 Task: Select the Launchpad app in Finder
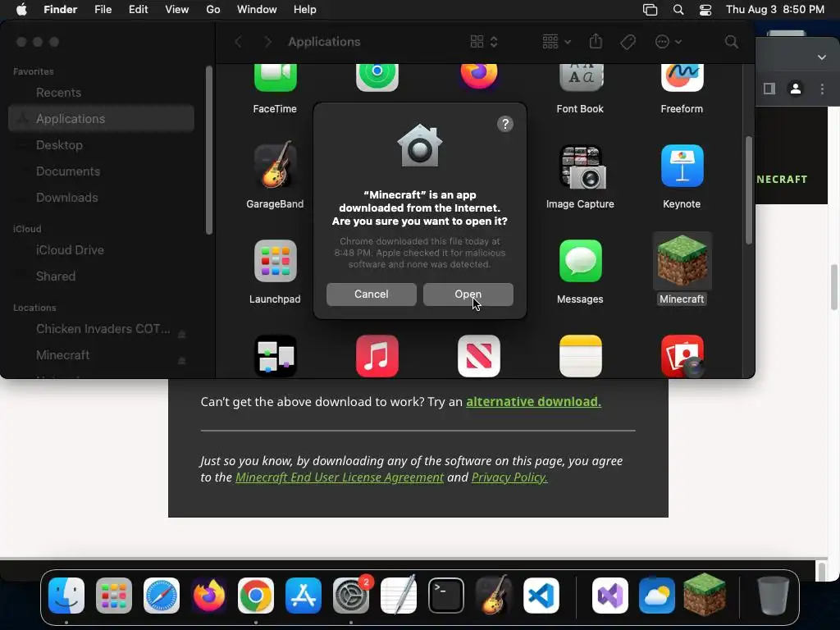275,261
